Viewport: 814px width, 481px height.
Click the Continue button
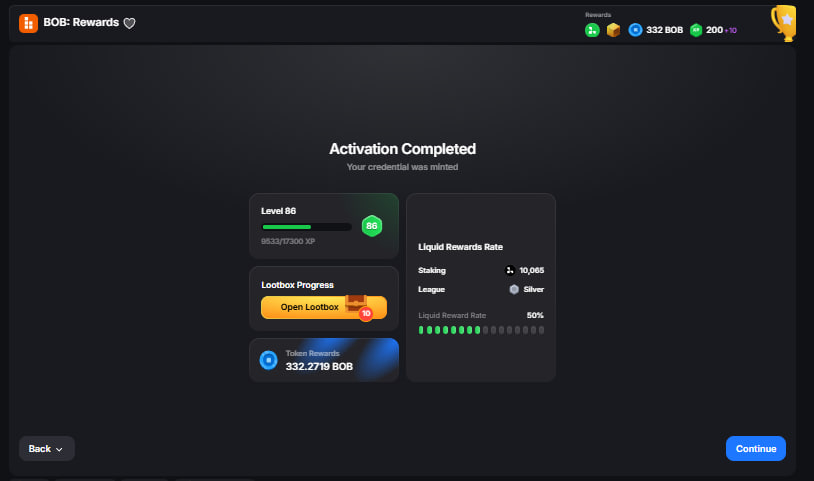[x=756, y=449]
